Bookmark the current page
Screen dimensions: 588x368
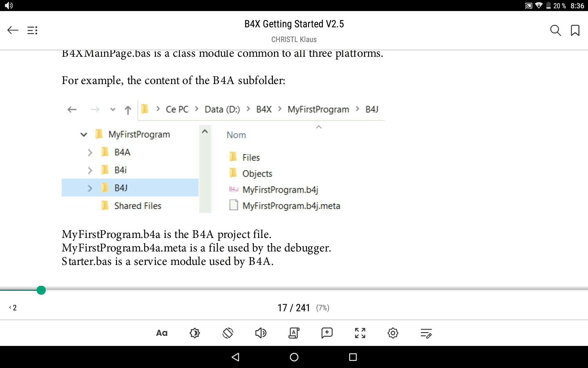coord(575,30)
